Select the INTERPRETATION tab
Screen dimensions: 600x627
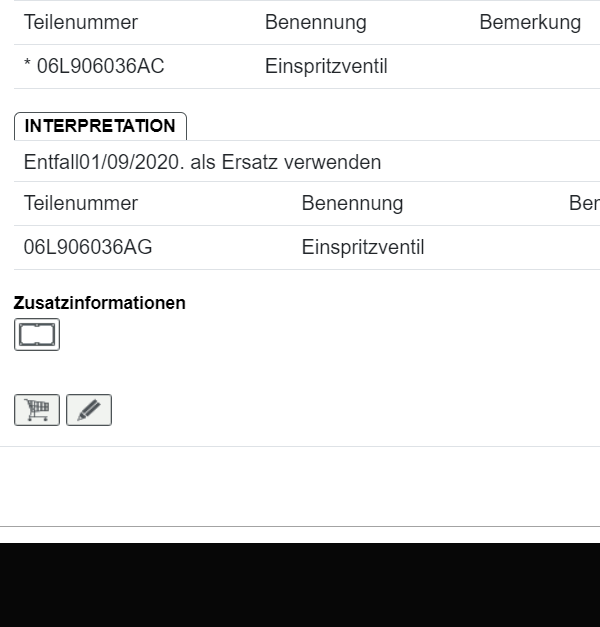[x=100, y=126]
